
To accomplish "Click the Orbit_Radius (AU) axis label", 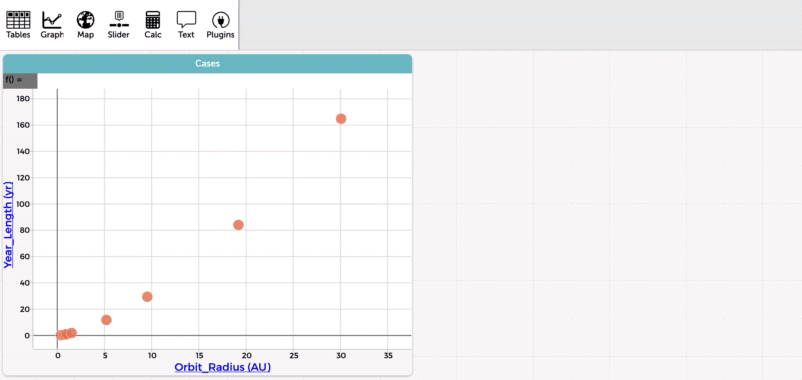I will click(222, 367).
